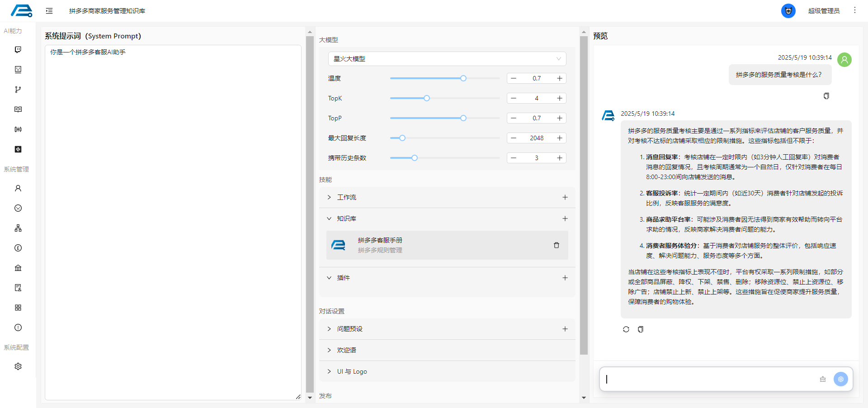
Task: Copy the AI answer text
Action: [x=641, y=329]
